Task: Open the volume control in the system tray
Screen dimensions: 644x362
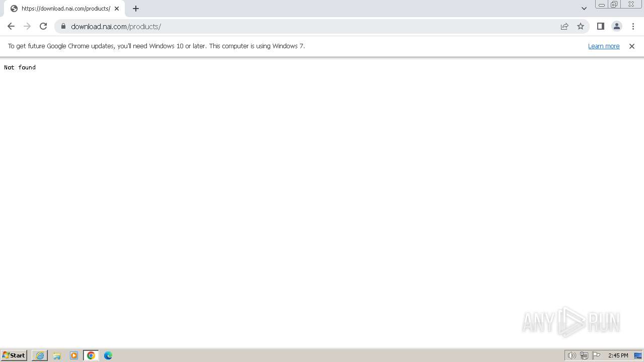Action: pos(572,355)
